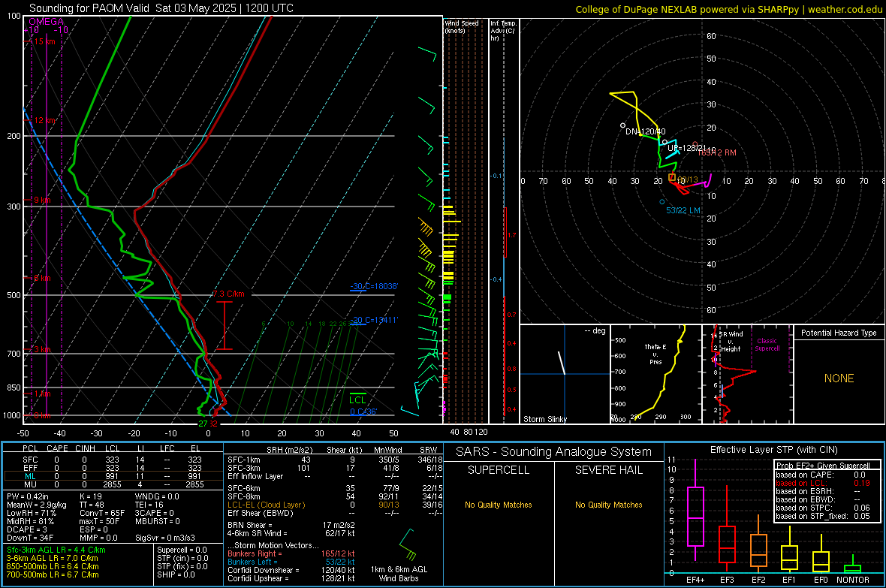
Task: Click the -30 C=18038' level label
Action: coord(373,286)
